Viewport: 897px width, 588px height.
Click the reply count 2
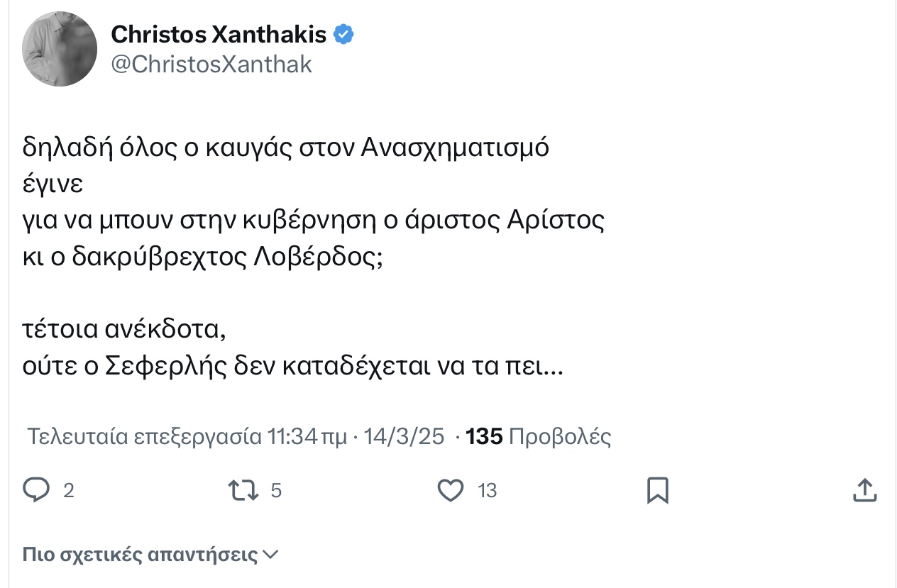[x=69, y=491]
